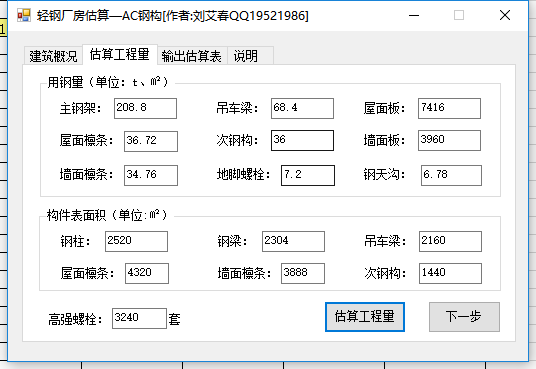This screenshot has width=536, height=369.
Task: Click the 用钢量 group label
Action: [x=108, y=82]
